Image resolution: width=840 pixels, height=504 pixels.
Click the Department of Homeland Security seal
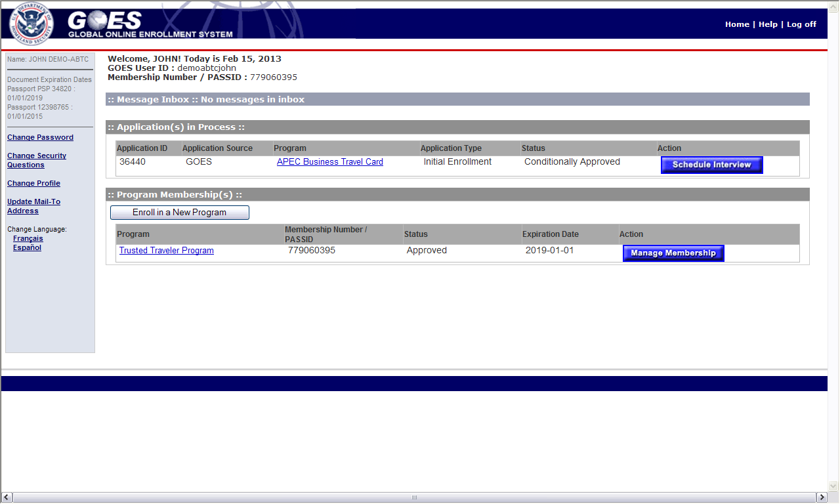(x=31, y=23)
